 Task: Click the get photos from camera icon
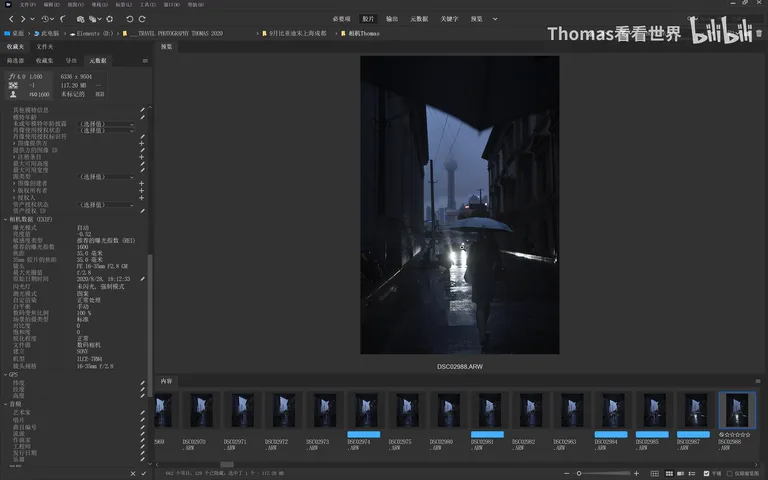[x=80, y=19]
